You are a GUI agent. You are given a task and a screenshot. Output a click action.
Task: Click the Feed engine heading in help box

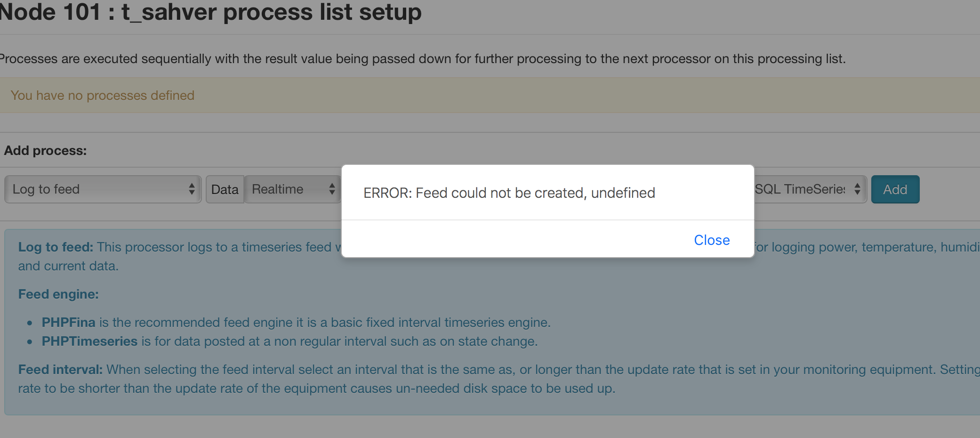tap(58, 294)
